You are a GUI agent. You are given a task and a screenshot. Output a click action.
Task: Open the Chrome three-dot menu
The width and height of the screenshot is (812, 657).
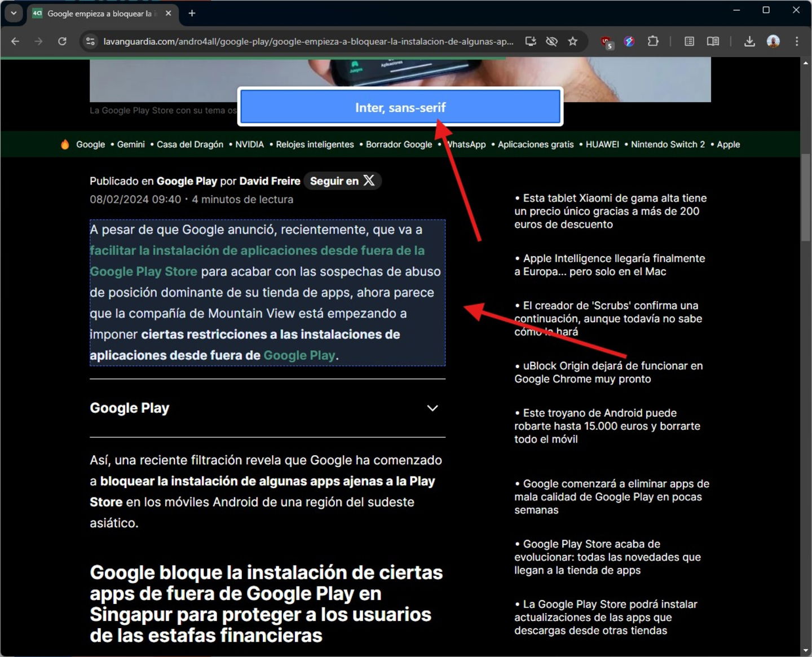797,41
